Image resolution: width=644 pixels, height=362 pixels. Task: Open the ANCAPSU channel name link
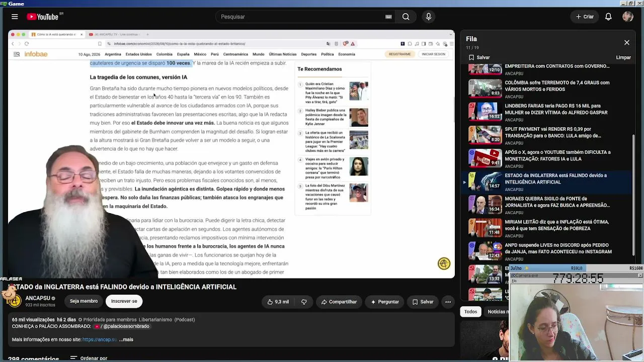(38, 298)
